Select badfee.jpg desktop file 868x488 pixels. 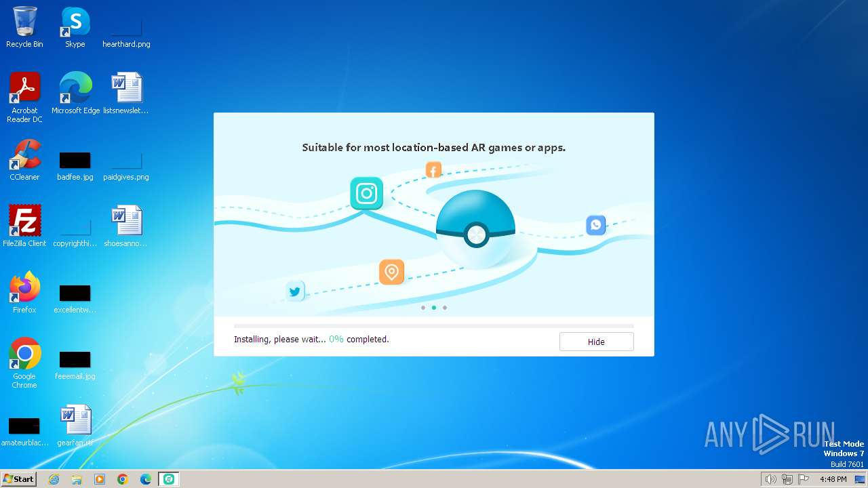75,166
